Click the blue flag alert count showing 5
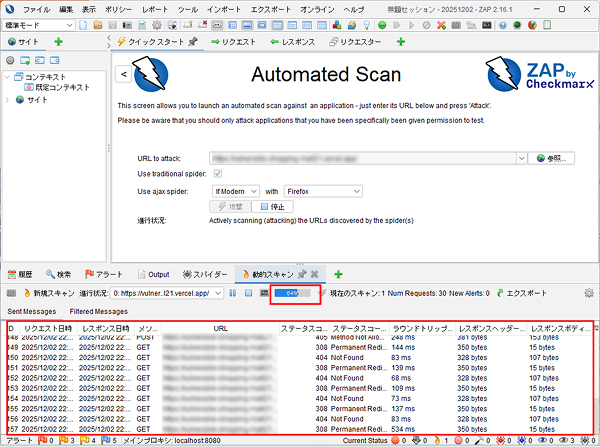 coord(109,440)
